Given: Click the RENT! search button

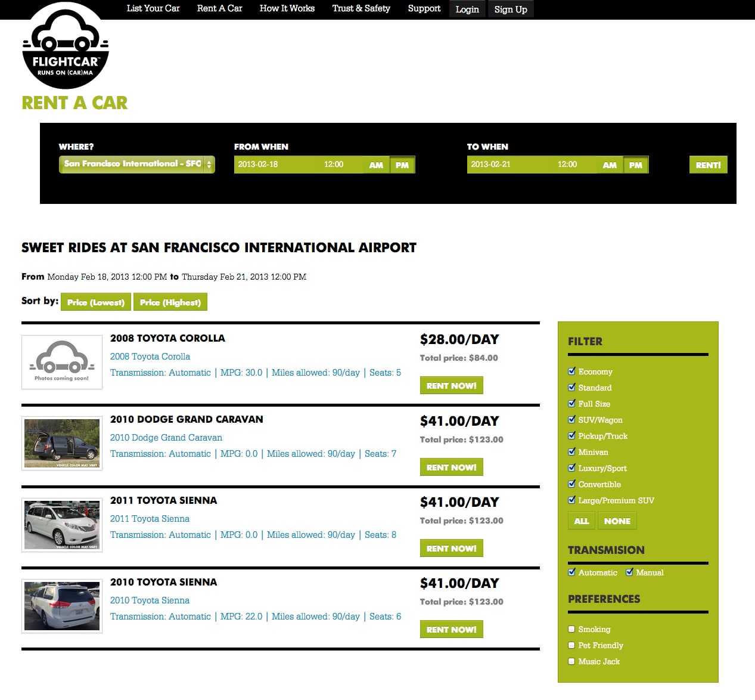Looking at the screenshot, I should point(709,165).
